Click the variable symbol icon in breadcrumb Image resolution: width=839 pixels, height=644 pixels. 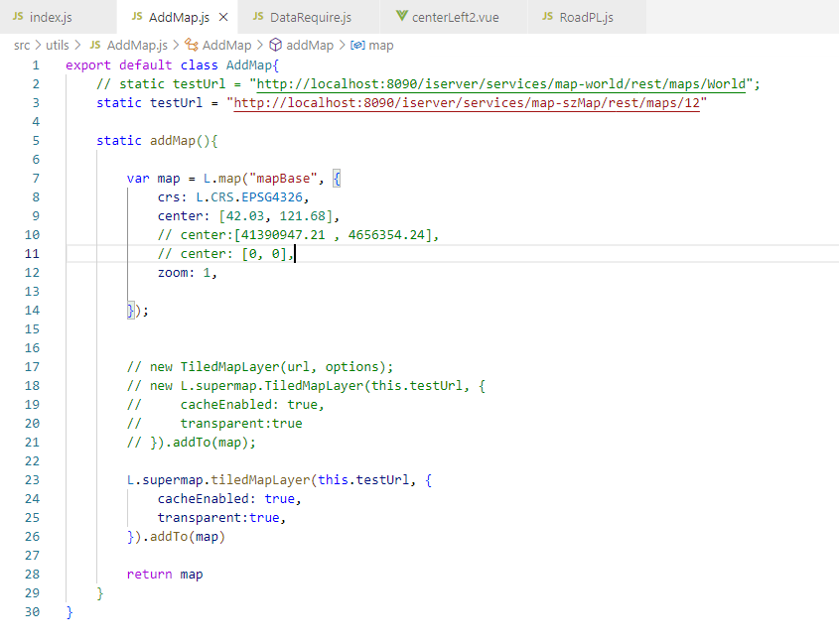(357, 46)
